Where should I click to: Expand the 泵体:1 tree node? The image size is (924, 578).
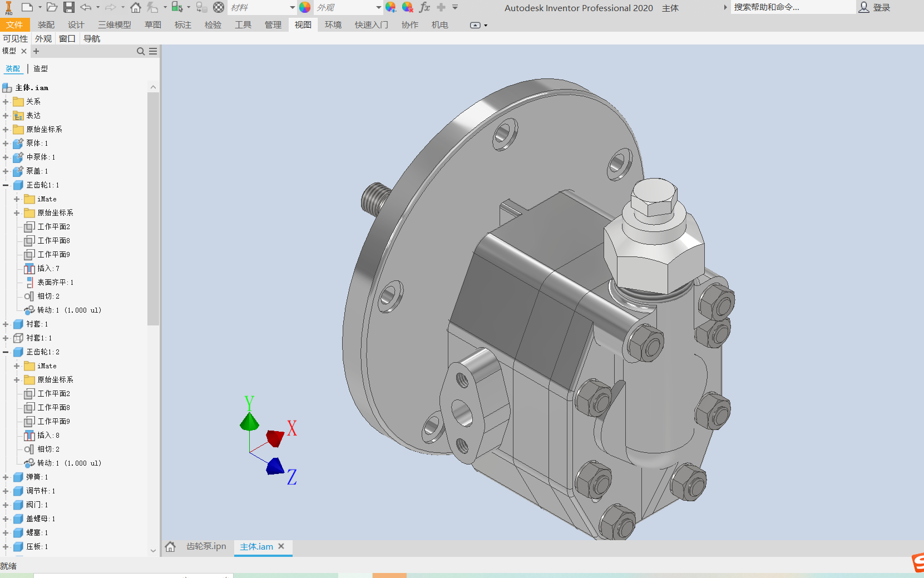[6, 144]
